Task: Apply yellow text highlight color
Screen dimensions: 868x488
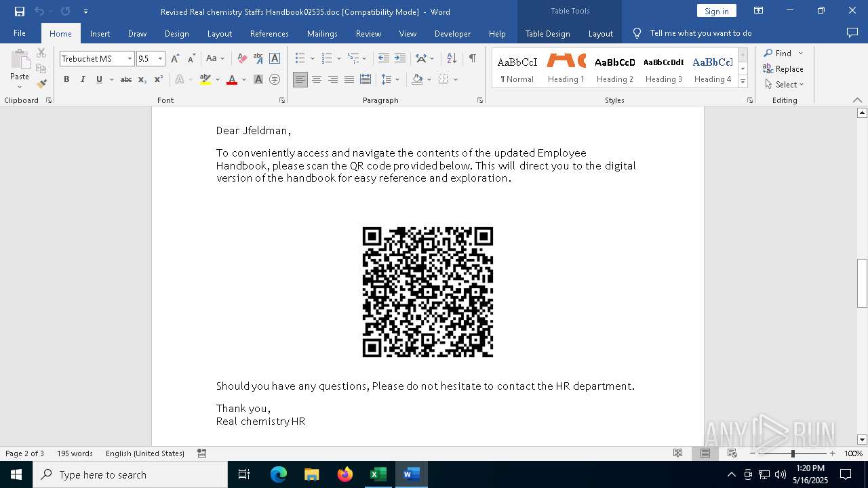Action: coord(205,79)
